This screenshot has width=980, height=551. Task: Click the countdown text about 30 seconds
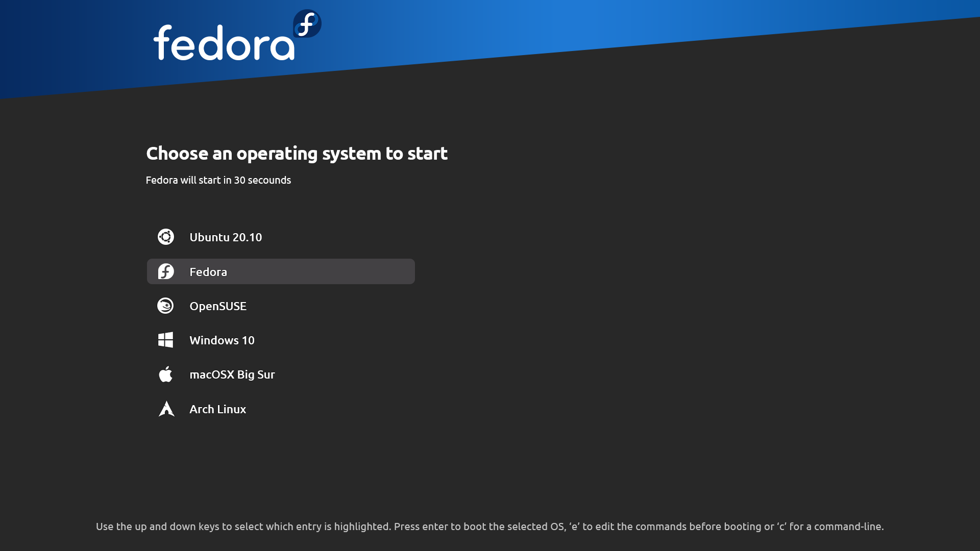(218, 180)
